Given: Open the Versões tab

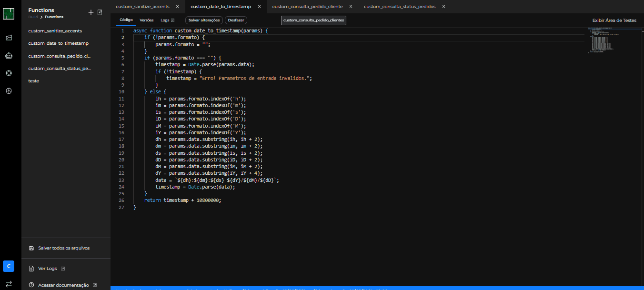Looking at the screenshot, I should pyautogui.click(x=146, y=20).
